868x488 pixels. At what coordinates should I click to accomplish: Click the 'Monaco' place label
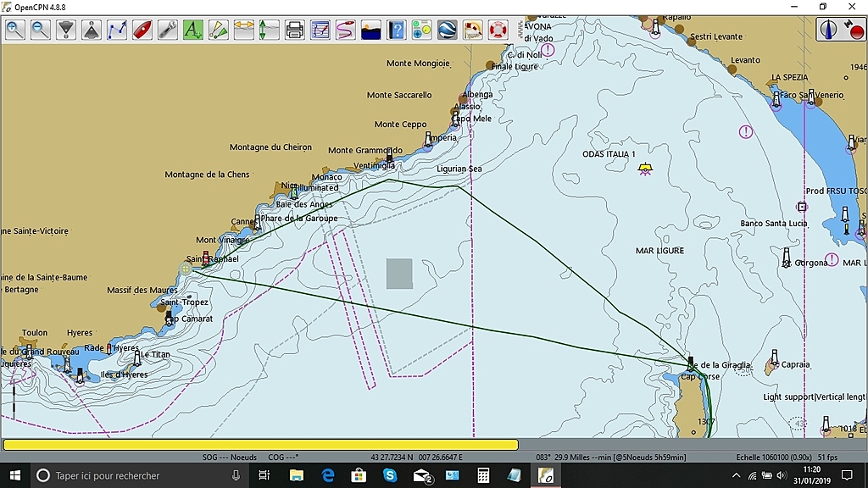point(326,177)
